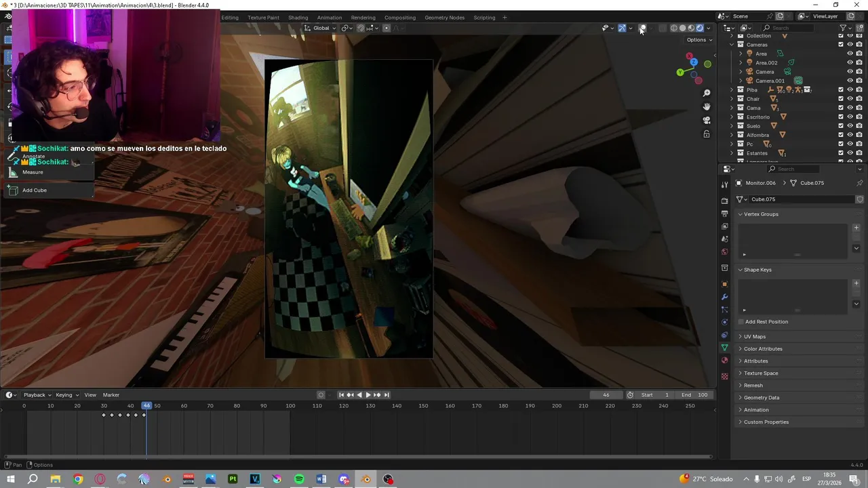Open Spotify from the Windows taskbar
The width and height of the screenshot is (868, 488).
click(299, 479)
